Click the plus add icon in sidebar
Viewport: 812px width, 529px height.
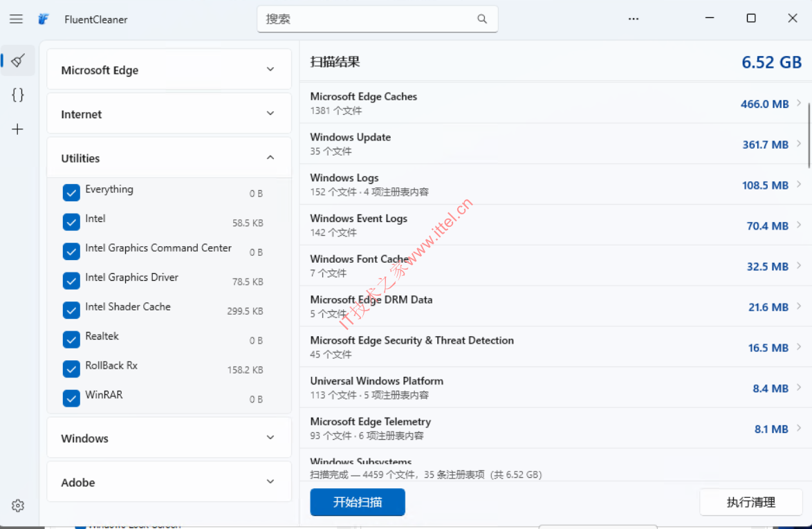coord(17,129)
